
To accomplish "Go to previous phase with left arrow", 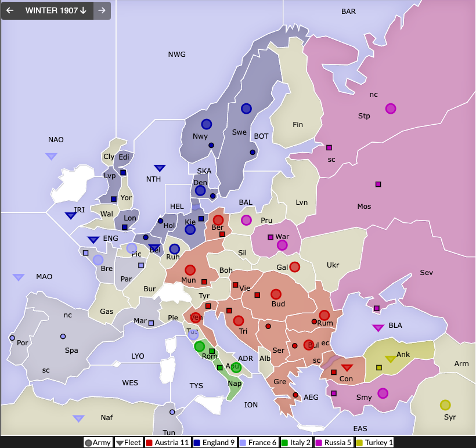I will pyautogui.click(x=10, y=10).
